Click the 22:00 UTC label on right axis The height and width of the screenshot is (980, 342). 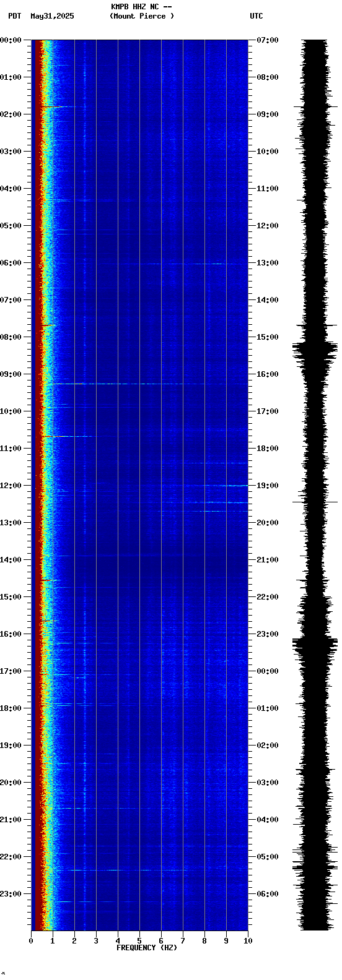268,597
